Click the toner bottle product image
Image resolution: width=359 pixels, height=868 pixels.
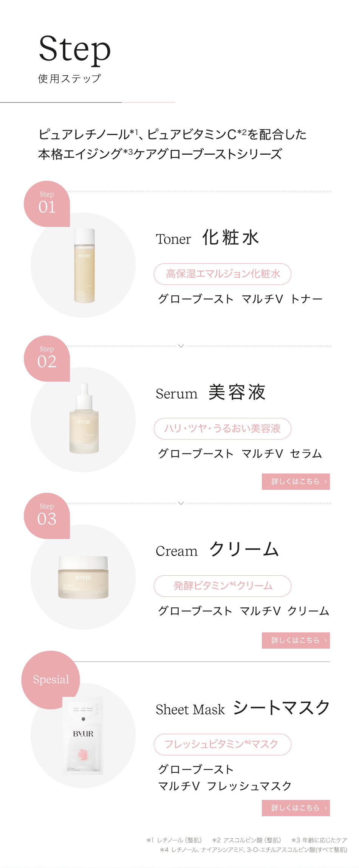[x=84, y=266]
